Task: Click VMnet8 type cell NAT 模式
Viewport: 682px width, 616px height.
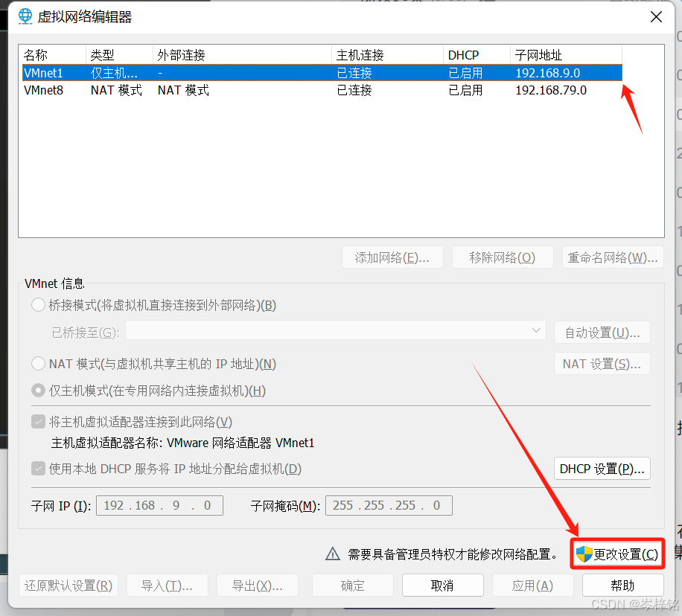Action: [117, 91]
